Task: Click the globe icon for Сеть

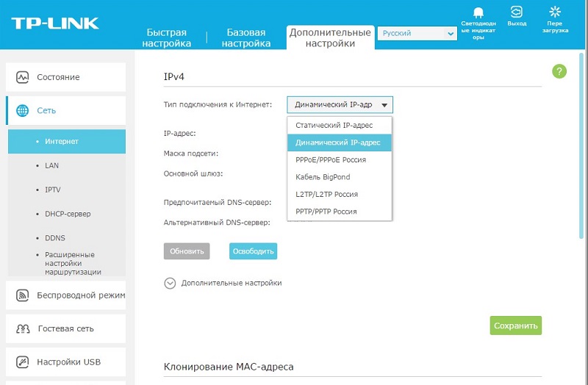Action: (x=23, y=111)
